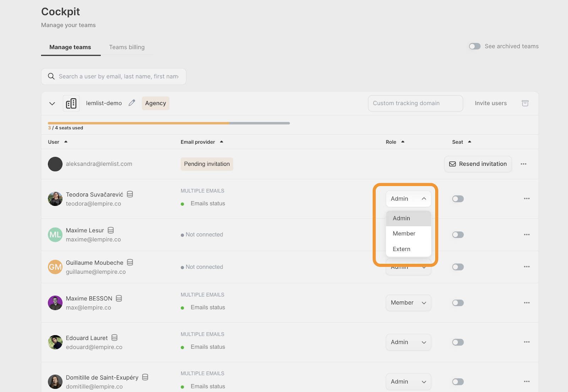
Task: Click the Resend invitation button
Action: coord(478,164)
